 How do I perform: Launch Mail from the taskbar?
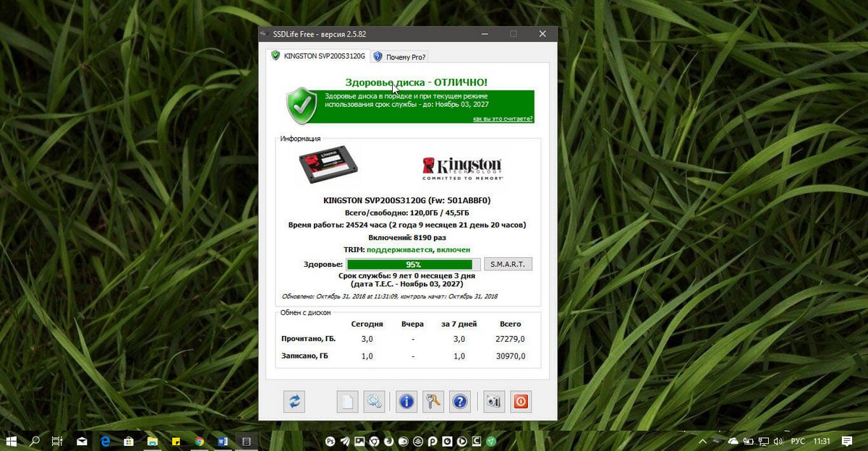click(x=82, y=440)
